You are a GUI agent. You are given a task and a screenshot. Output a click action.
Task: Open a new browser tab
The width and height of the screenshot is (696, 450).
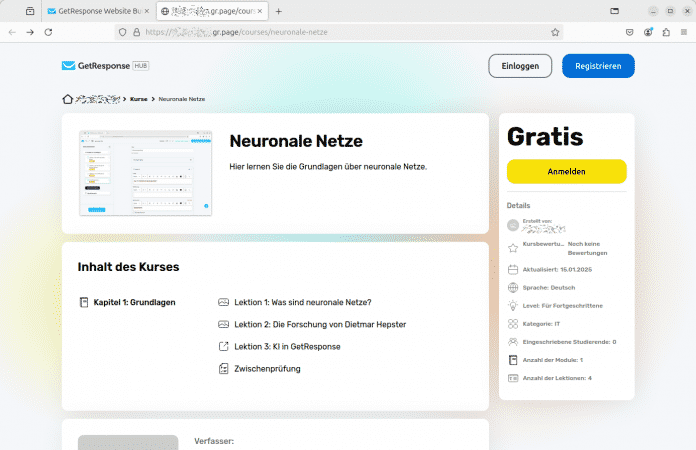point(279,11)
